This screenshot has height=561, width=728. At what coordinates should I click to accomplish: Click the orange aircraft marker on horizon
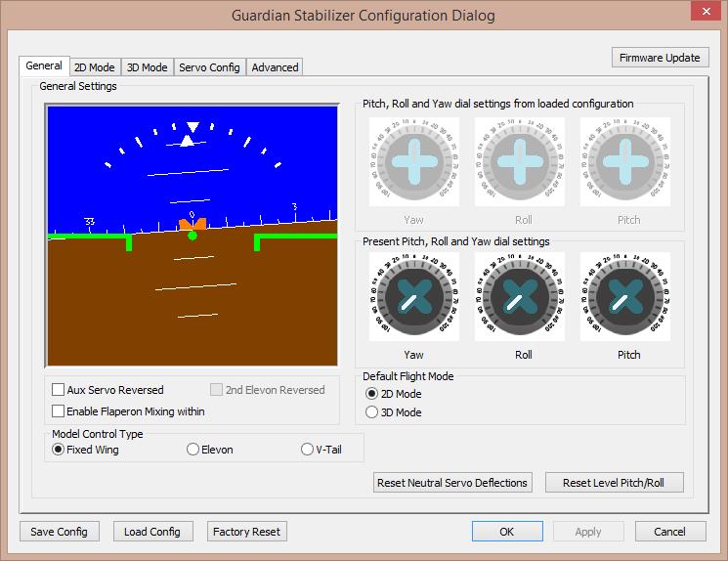point(193,224)
